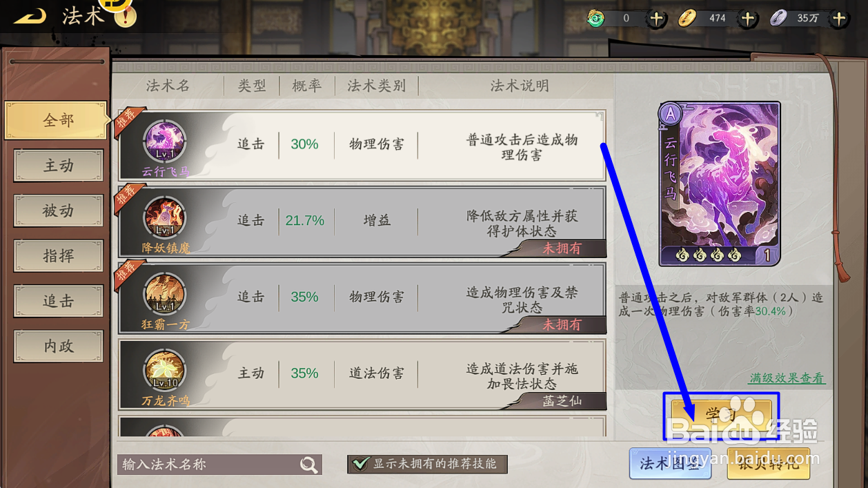Select the 万龙齐鸣 skill icon
The height and width of the screenshot is (488, 868).
pos(165,371)
